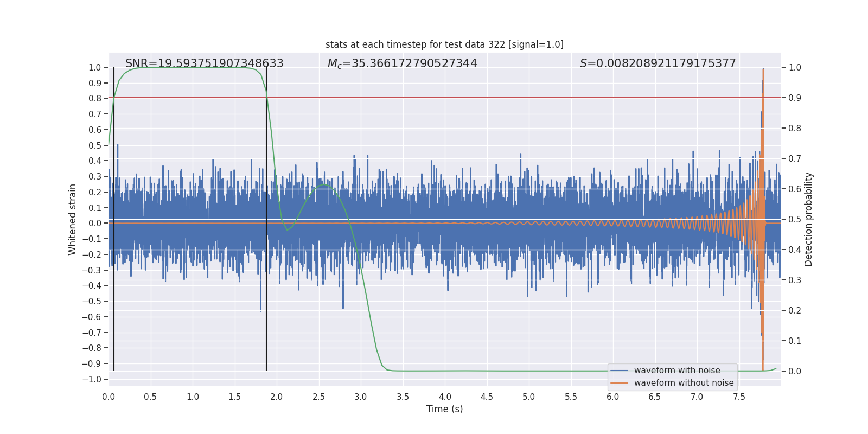
Task: Click the right axis tick label 0.9
Action: pos(795,98)
